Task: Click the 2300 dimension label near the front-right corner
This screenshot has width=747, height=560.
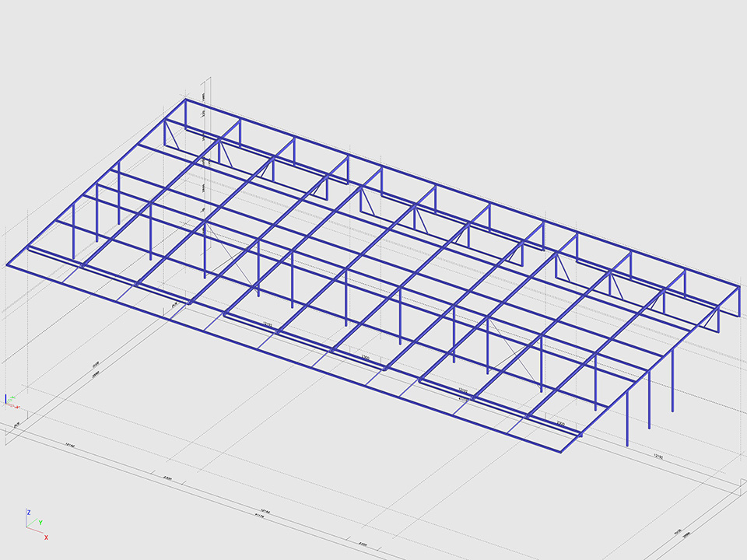Action: 561,423
